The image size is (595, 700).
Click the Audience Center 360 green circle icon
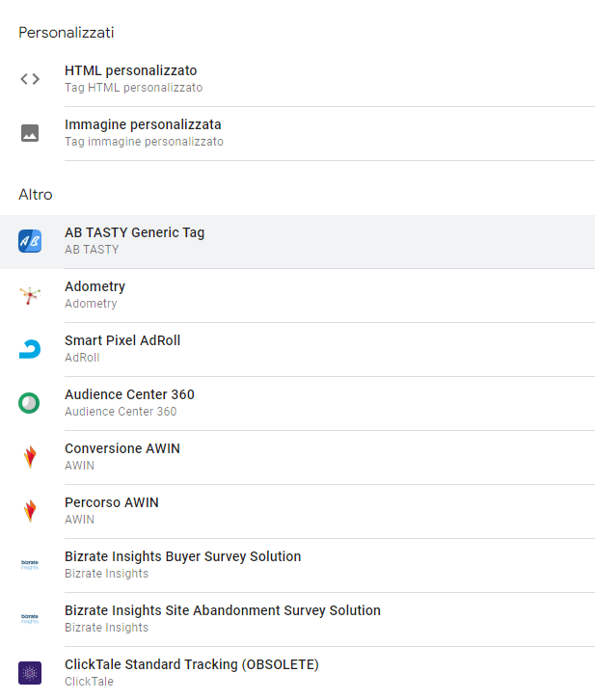[29, 403]
